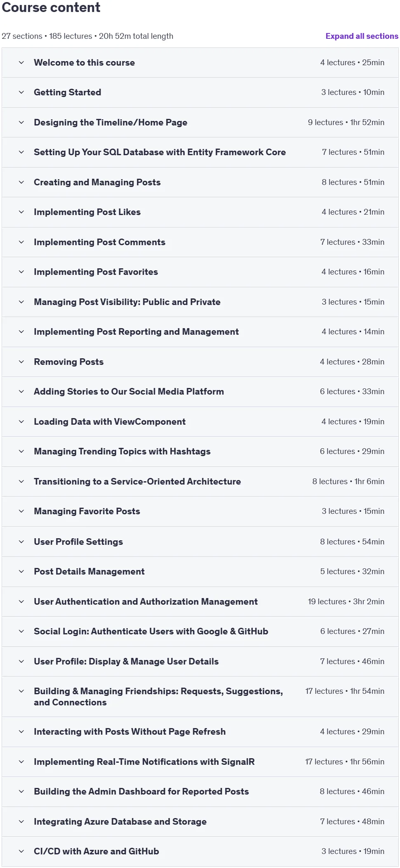
Task: Click chevron icon next to Removing Posts
Action: [21, 362]
